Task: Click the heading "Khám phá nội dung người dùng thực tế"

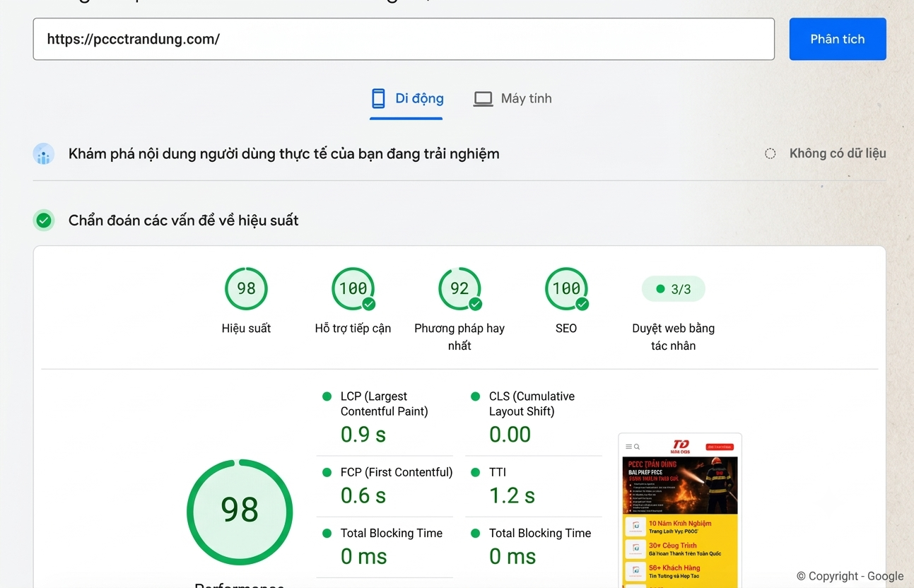Action: coord(284,153)
